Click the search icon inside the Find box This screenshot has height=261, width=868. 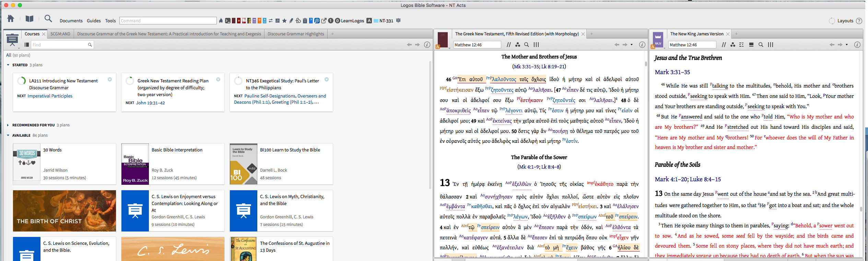[90, 45]
